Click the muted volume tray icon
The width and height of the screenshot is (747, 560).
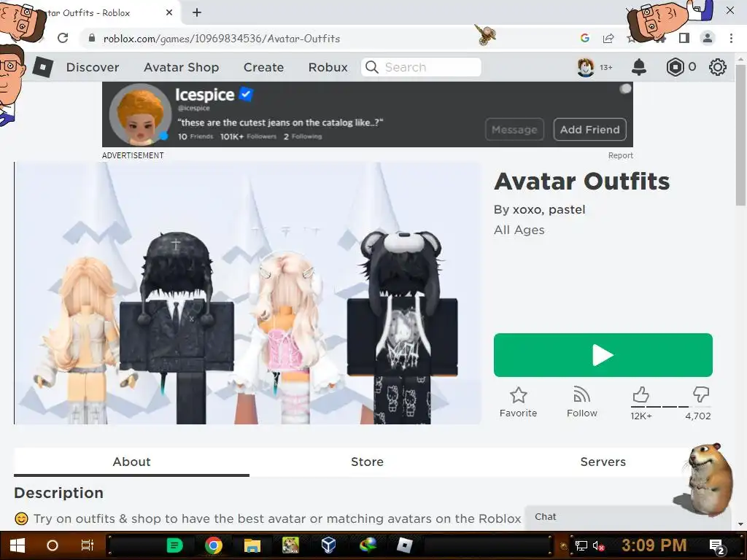598,545
